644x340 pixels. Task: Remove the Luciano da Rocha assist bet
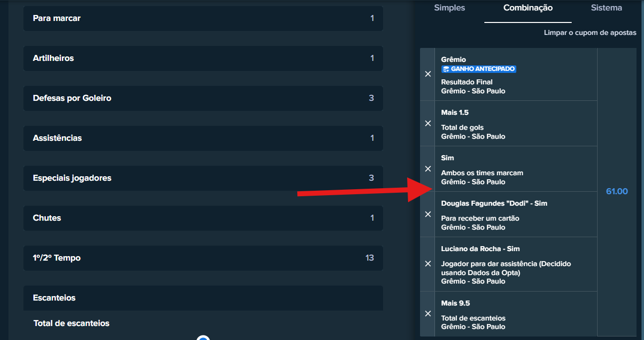tap(428, 264)
